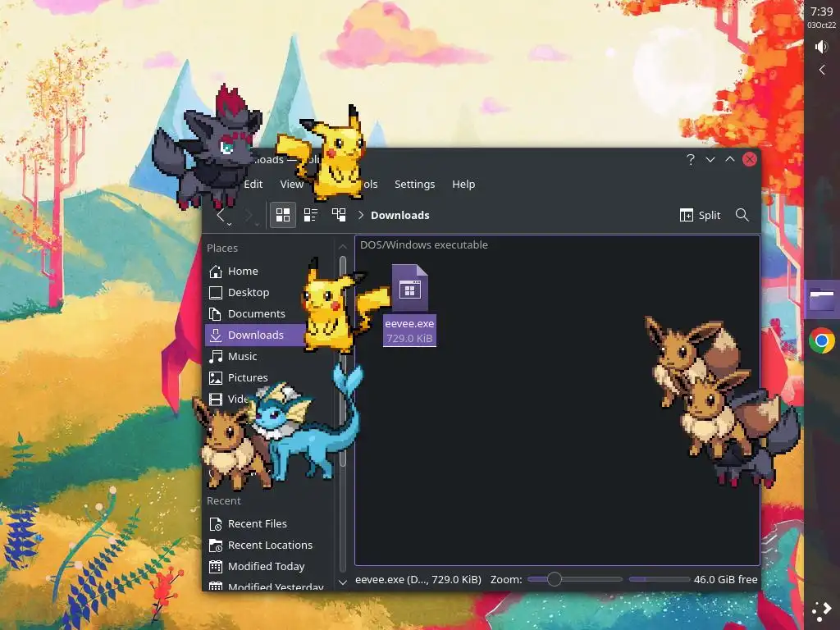The height and width of the screenshot is (630, 840).
Task: Click the Downloads breadcrumb in location bar
Action: pyautogui.click(x=400, y=216)
